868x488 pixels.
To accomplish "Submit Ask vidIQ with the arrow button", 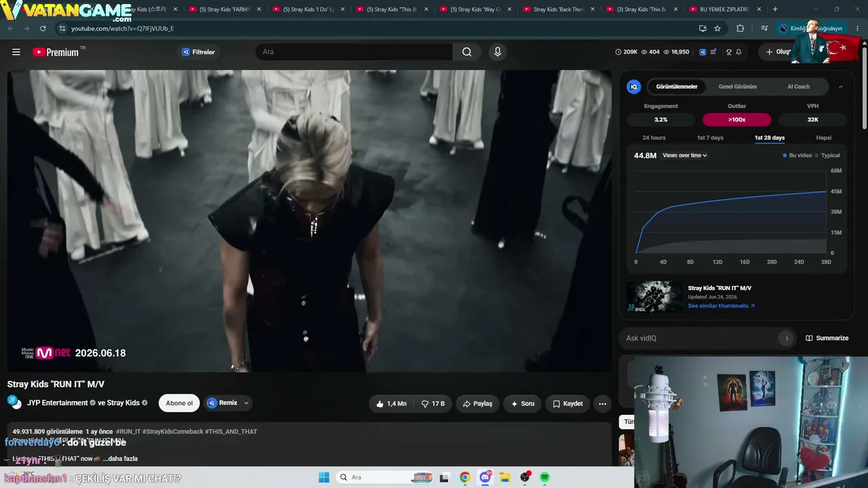I will (786, 338).
